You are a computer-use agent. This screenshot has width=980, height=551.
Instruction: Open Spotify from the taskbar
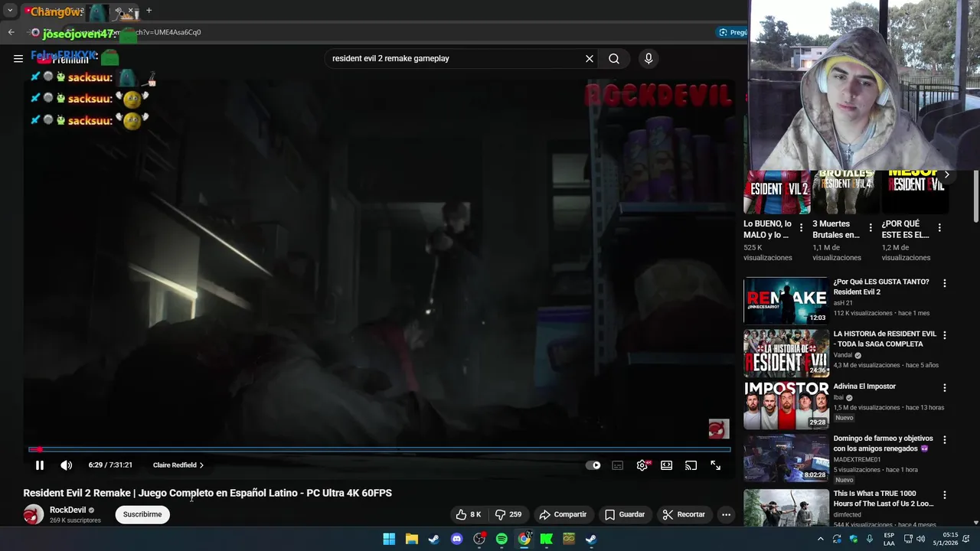(x=501, y=539)
